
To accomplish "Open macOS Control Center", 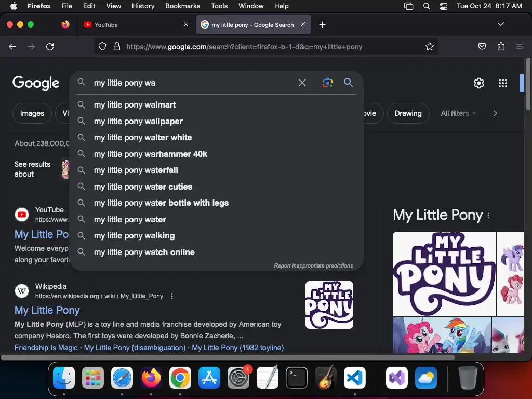I will pos(444,6).
